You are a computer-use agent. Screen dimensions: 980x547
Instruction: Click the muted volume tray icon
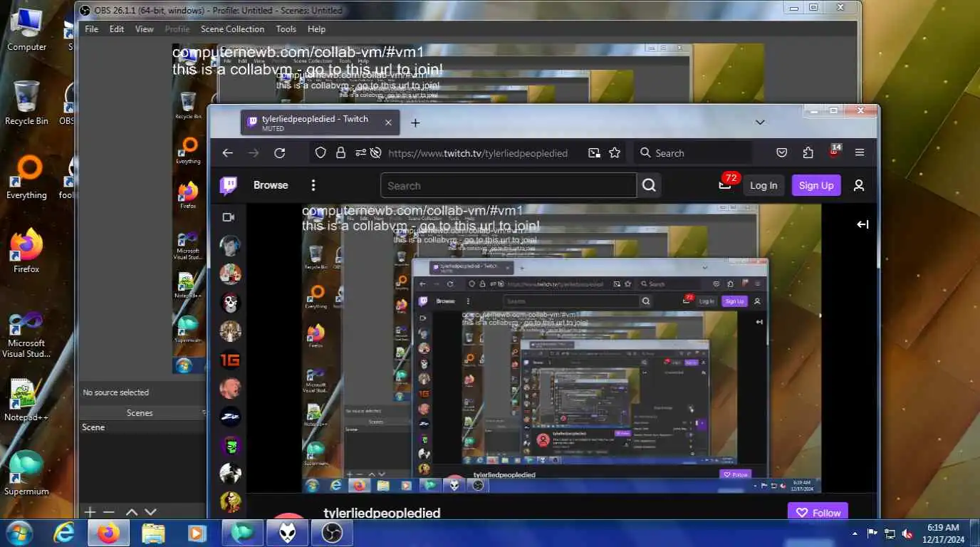908,533
